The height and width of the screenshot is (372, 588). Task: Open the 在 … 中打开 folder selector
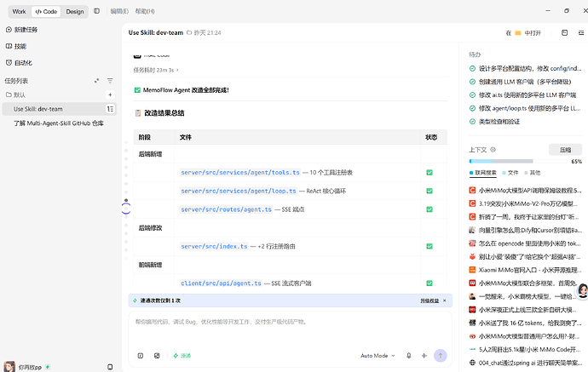coord(523,33)
